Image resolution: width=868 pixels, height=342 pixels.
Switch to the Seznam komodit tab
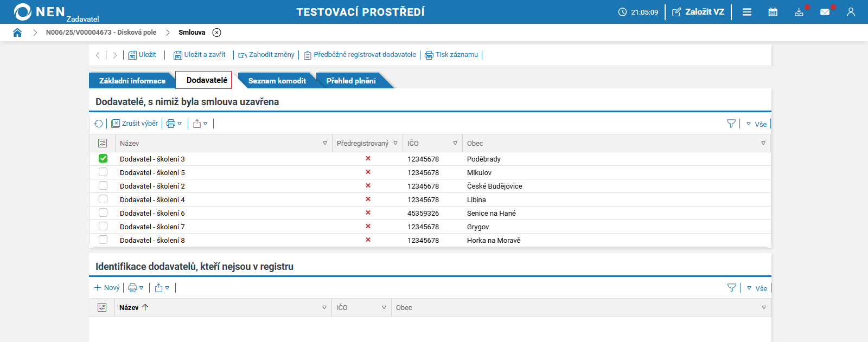pos(277,81)
